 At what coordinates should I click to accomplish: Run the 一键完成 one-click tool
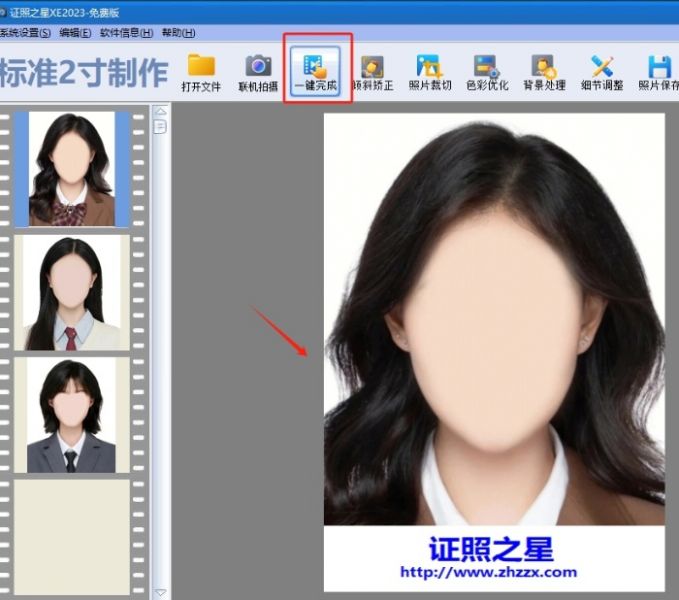pos(315,71)
